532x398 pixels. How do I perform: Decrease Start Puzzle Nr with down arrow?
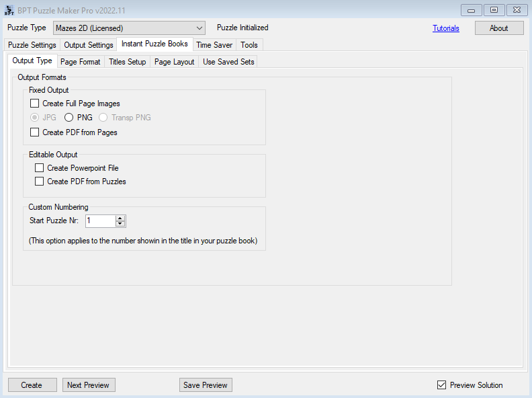[x=120, y=224]
